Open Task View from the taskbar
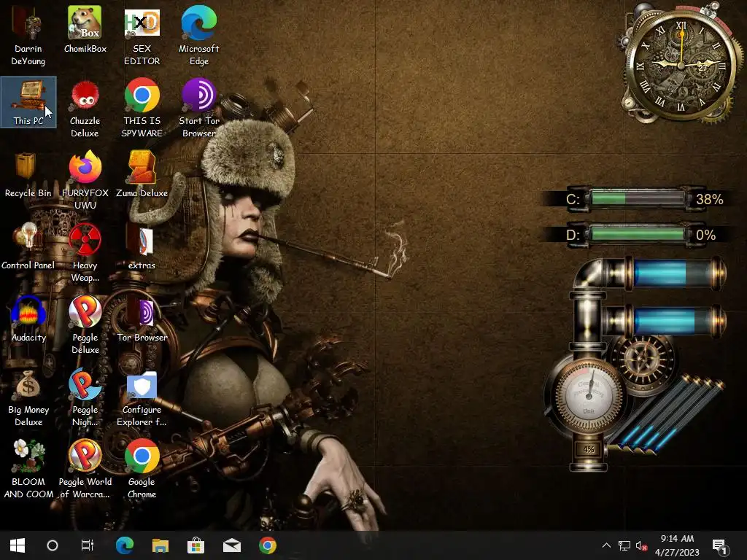This screenshot has width=747, height=560. click(88, 545)
